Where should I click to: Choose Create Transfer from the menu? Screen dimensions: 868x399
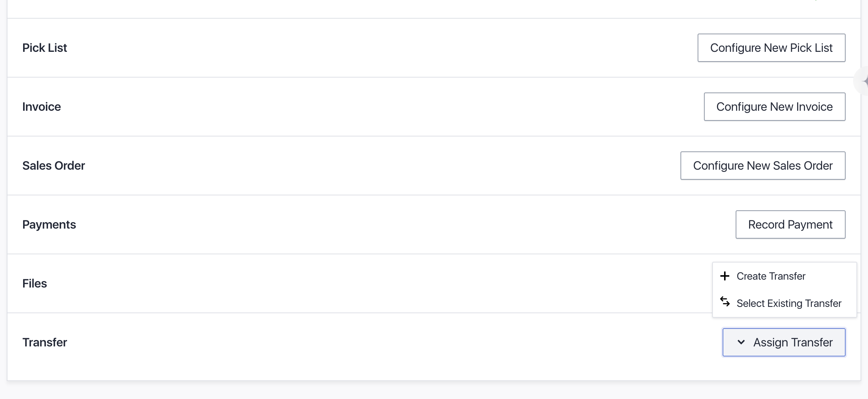click(x=784, y=276)
